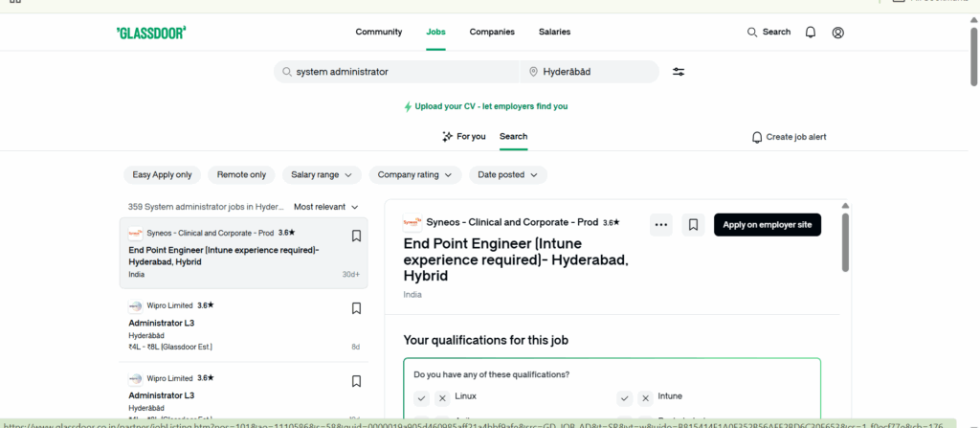980x428 pixels.
Task: Click Syneos logo in the job list
Action: click(x=135, y=234)
